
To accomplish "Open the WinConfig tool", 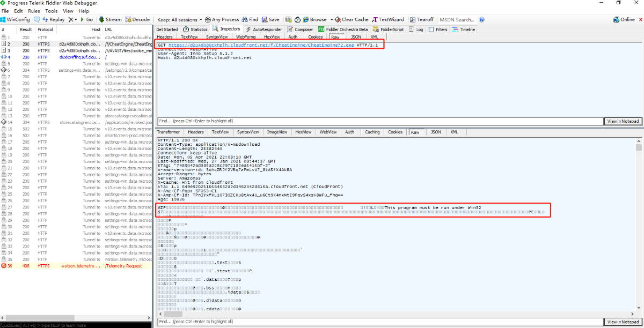I will pos(16,19).
